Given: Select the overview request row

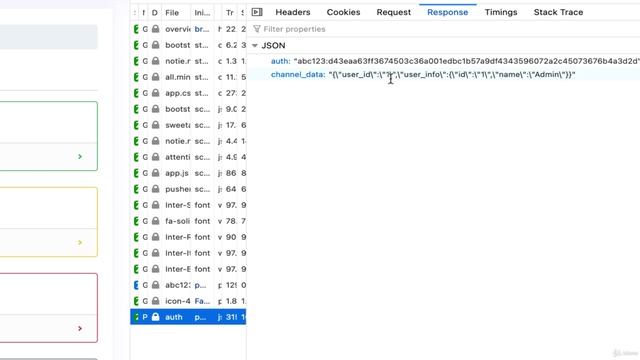Looking at the screenshot, I should pos(189,29).
